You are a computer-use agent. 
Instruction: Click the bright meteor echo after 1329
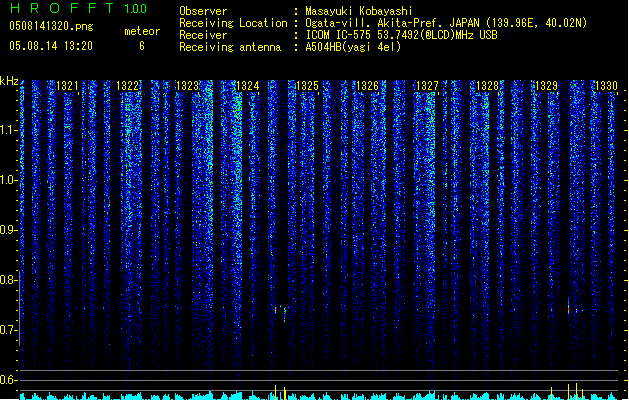click(x=568, y=307)
